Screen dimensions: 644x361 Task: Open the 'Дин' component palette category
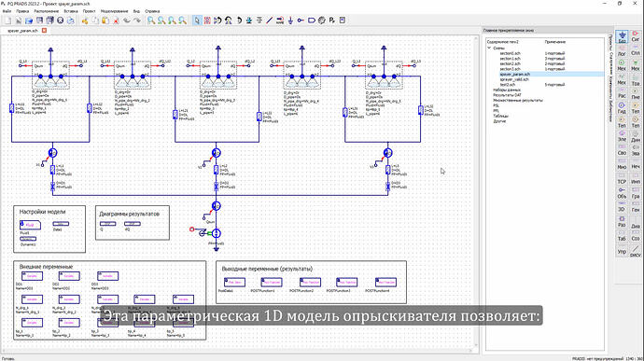[x=636, y=136]
